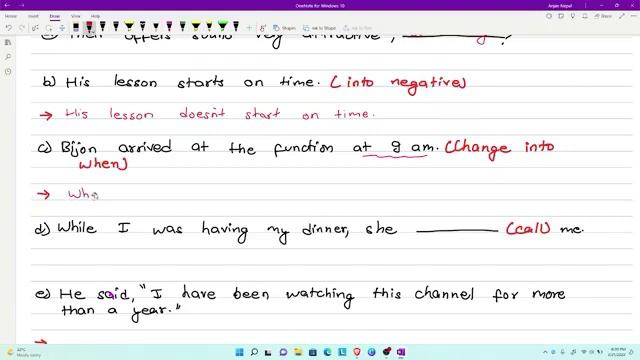Pick the pink pen in the pen gallery
This screenshot has width=640, height=360.
169,27
